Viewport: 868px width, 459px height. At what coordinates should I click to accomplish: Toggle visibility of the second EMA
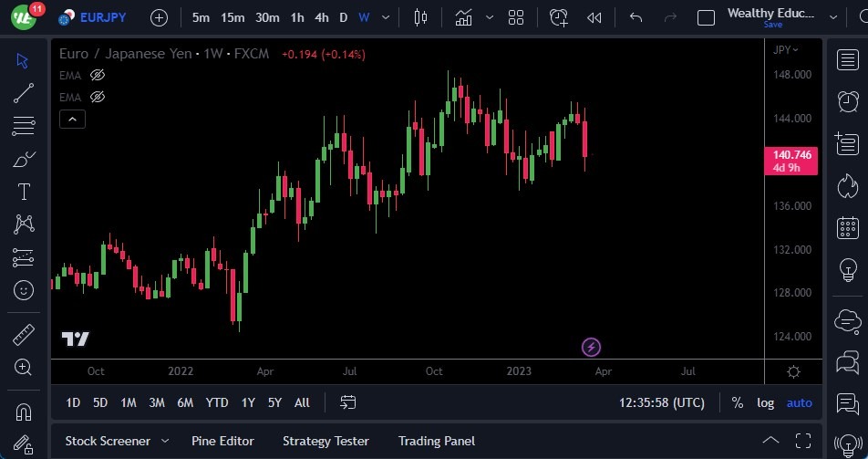click(98, 97)
